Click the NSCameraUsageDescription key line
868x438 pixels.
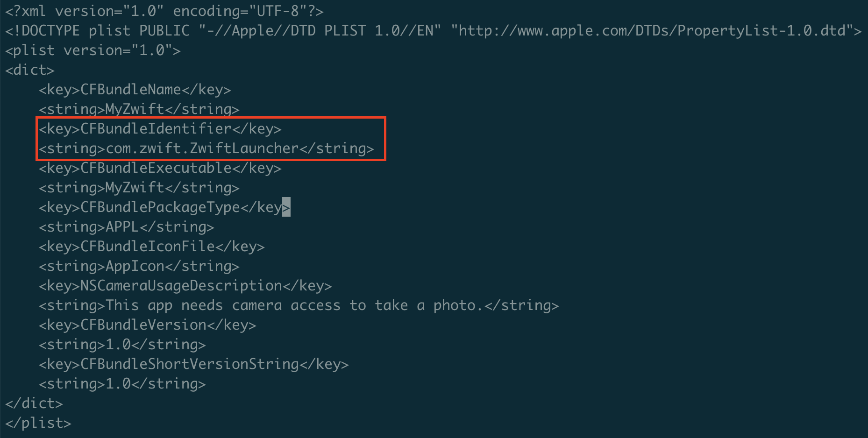(x=185, y=286)
